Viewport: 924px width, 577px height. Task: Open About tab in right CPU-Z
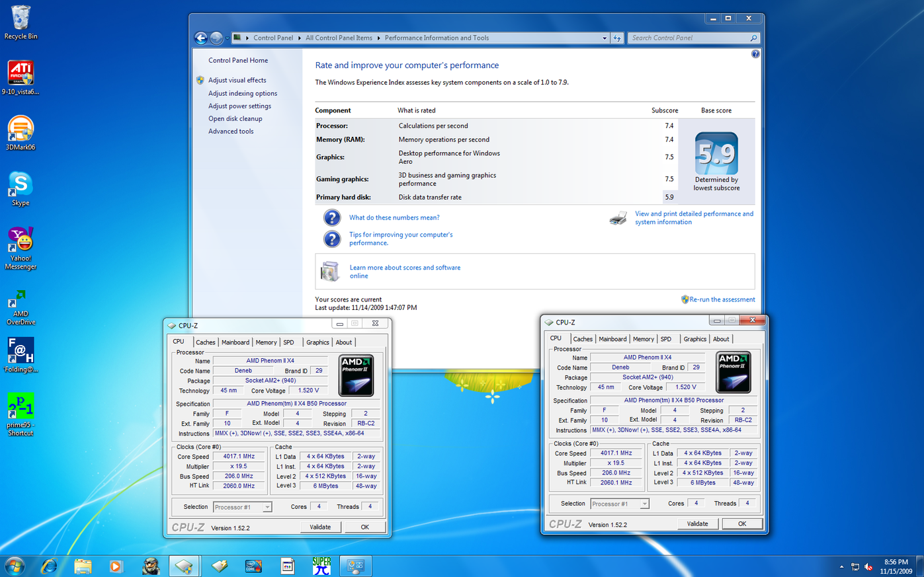721,339
